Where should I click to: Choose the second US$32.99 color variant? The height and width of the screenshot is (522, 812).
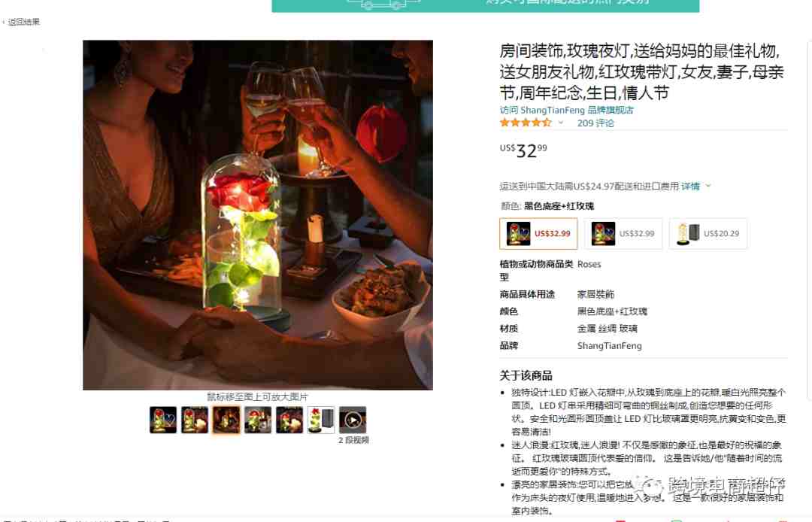tap(623, 234)
